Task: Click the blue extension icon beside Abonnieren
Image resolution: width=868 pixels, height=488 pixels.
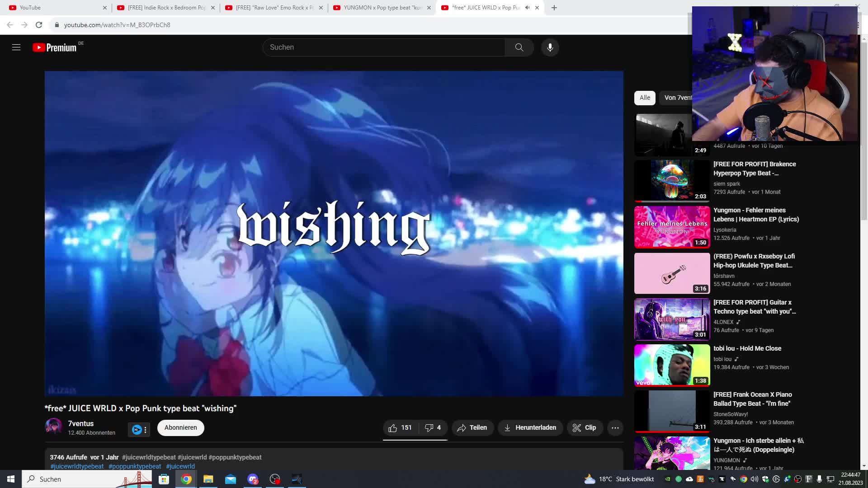Action: click(137, 429)
